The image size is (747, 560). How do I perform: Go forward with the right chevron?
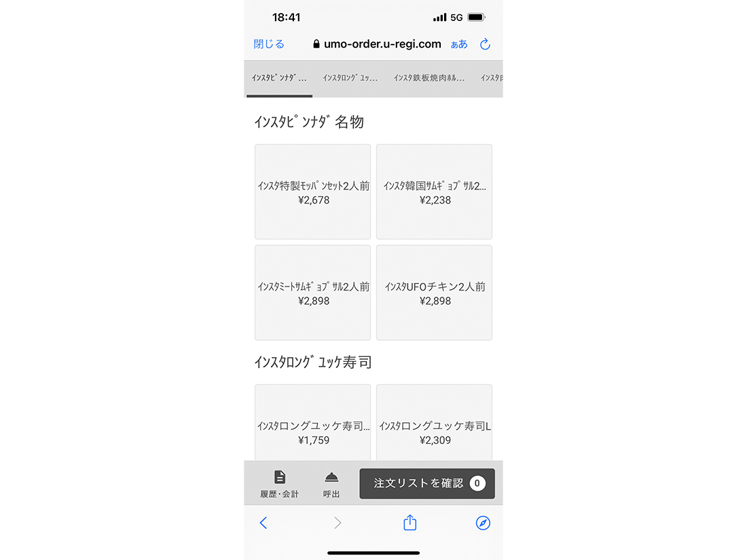(x=338, y=523)
